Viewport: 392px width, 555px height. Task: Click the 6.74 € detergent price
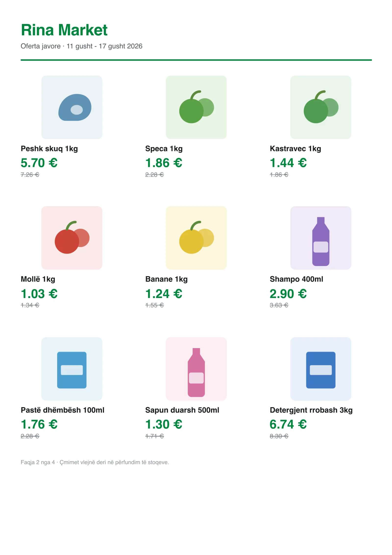pyautogui.click(x=288, y=424)
